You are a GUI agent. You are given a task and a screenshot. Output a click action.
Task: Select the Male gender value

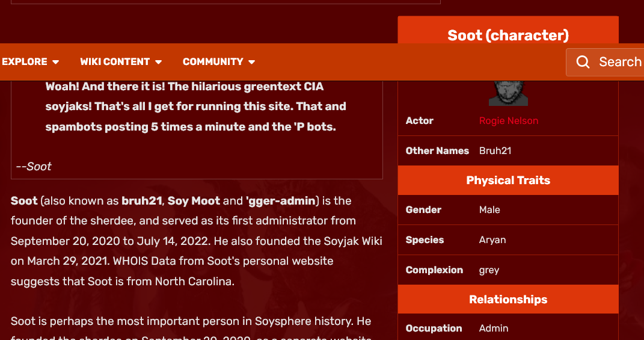[x=489, y=209]
